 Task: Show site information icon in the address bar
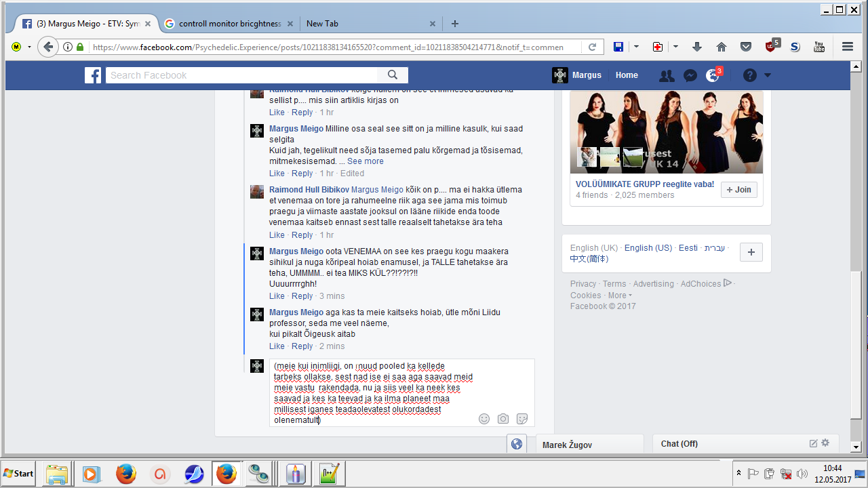click(68, 47)
